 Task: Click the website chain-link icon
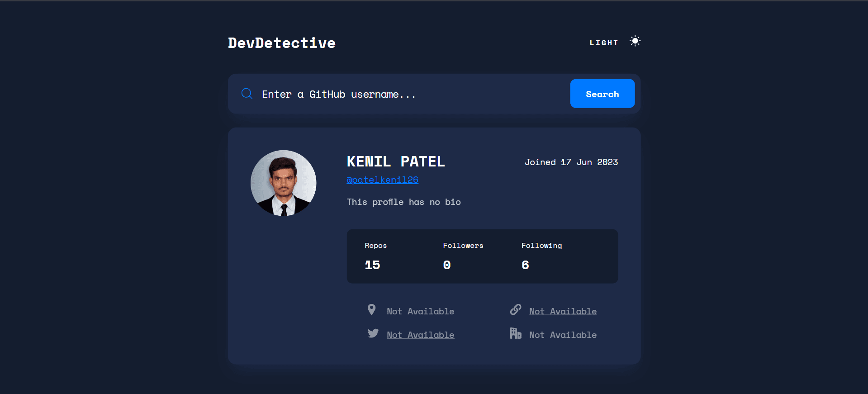516,309
